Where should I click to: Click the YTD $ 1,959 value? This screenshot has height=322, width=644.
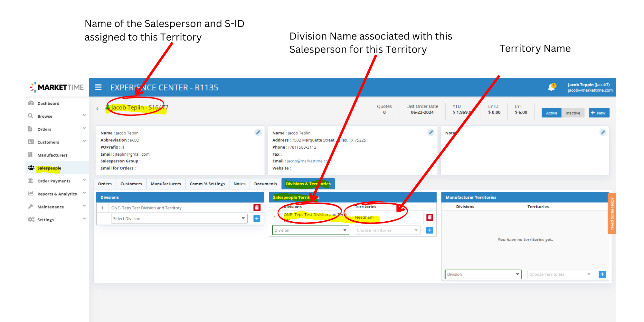coord(463,112)
